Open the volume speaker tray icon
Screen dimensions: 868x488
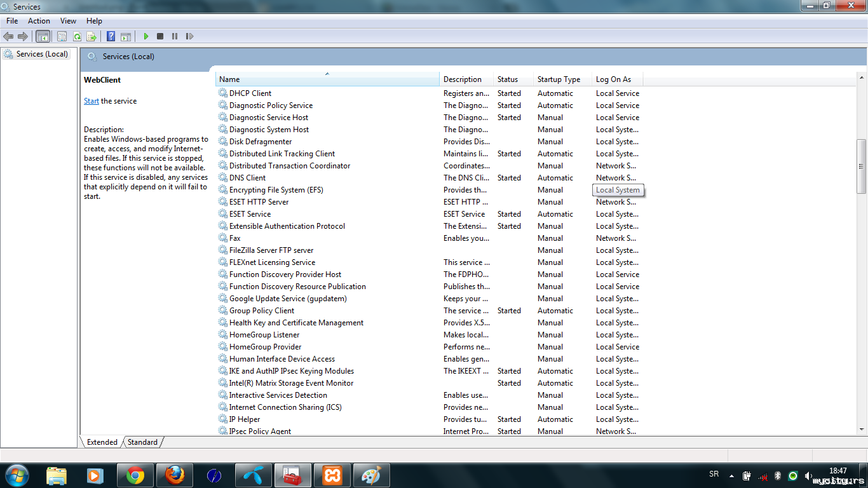808,475
